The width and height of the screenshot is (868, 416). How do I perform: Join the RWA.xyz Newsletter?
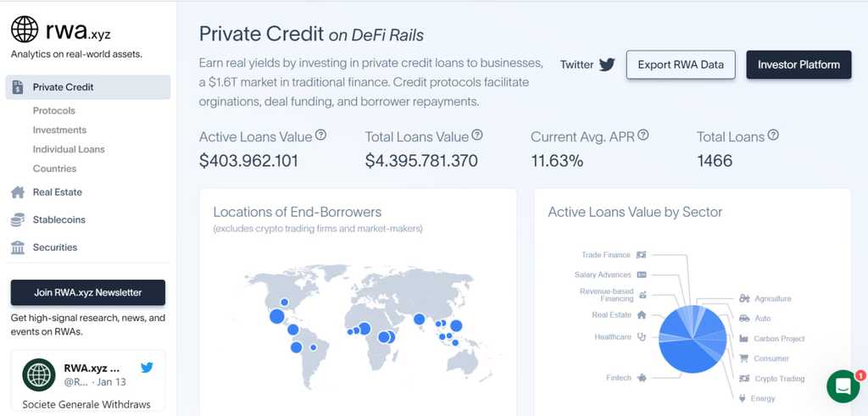pos(88,292)
